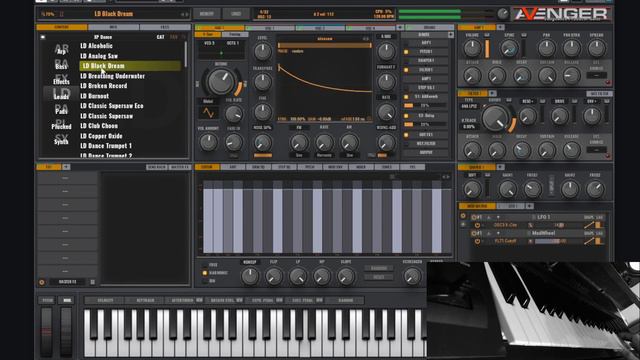Click the MEMORY button
Viewport: 640px width, 360px height.
coord(207,14)
